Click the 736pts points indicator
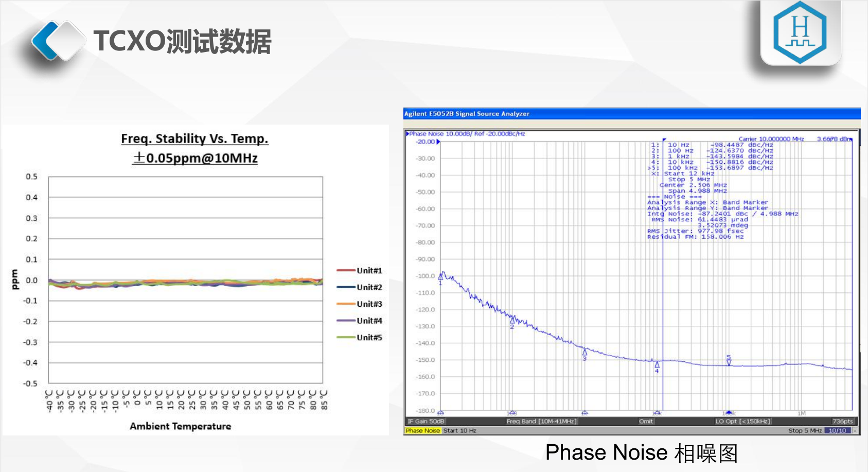 click(842, 422)
